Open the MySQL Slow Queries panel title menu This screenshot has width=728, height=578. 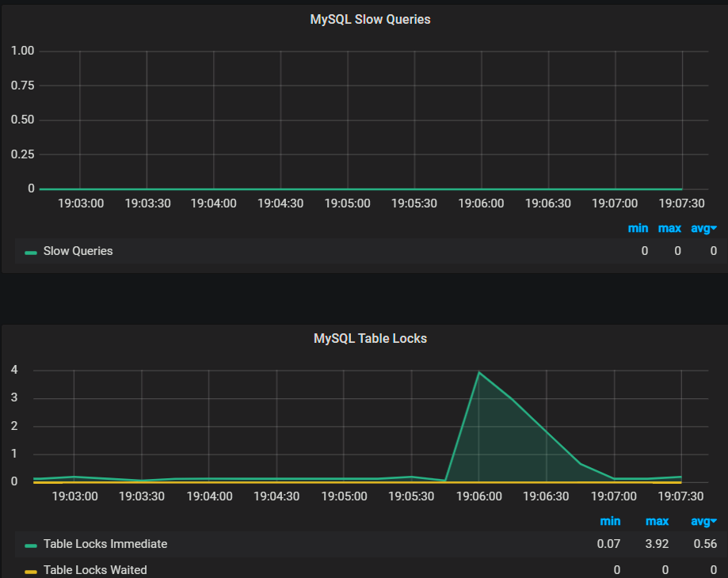click(x=370, y=20)
